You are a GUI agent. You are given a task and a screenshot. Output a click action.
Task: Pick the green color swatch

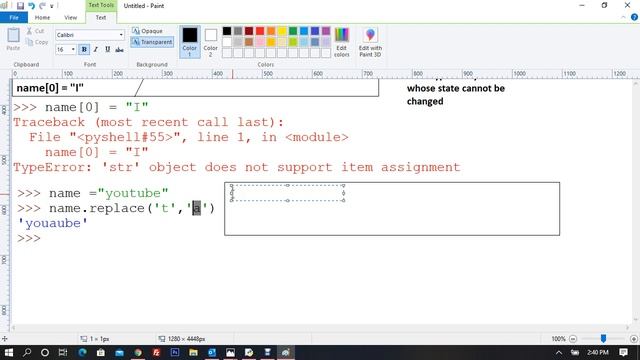click(x=293, y=31)
